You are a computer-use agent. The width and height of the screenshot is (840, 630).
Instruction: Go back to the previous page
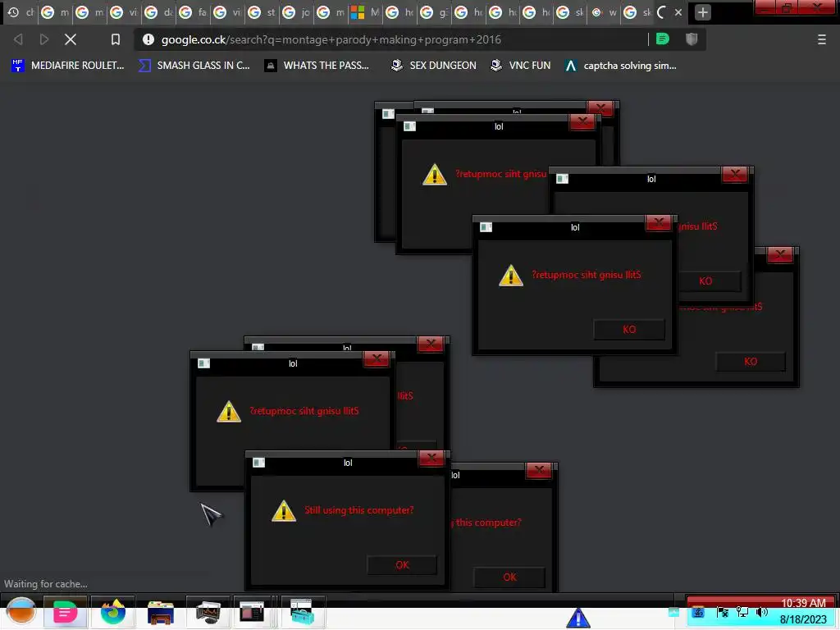point(18,39)
